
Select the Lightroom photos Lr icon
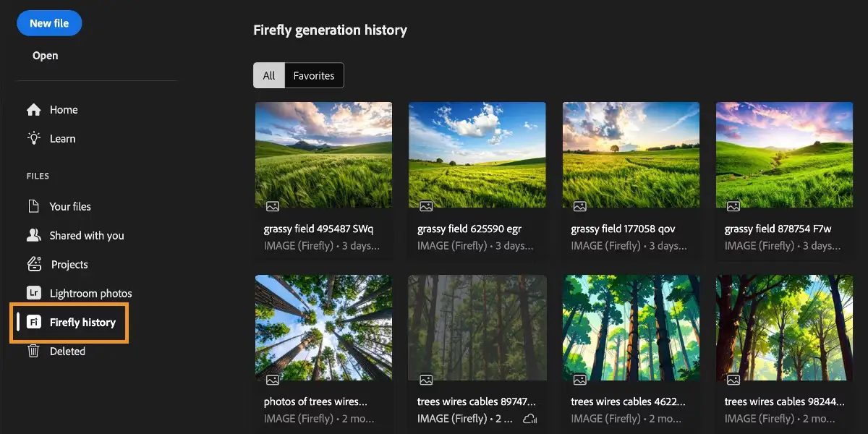click(34, 293)
